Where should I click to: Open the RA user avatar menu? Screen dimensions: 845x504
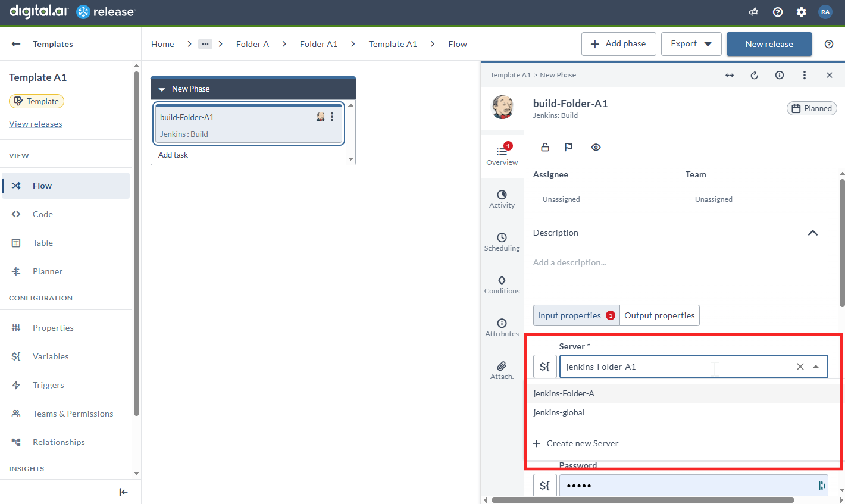pyautogui.click(x=825, y=12)
